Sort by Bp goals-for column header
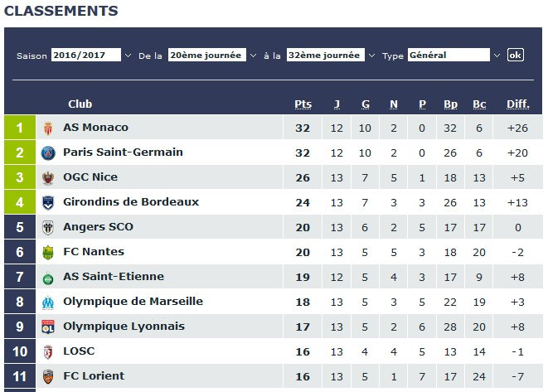548x392 pixels. [450, 104]
